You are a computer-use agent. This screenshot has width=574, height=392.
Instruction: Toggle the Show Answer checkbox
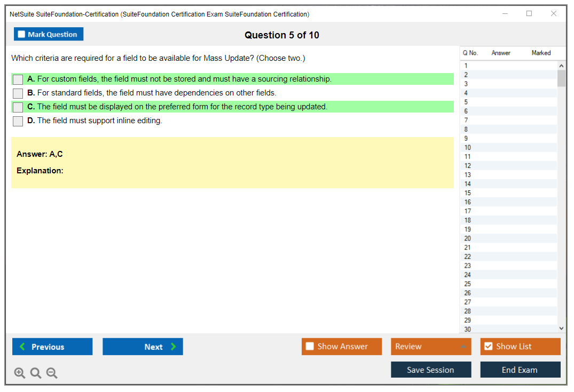[x=310, y=346]
